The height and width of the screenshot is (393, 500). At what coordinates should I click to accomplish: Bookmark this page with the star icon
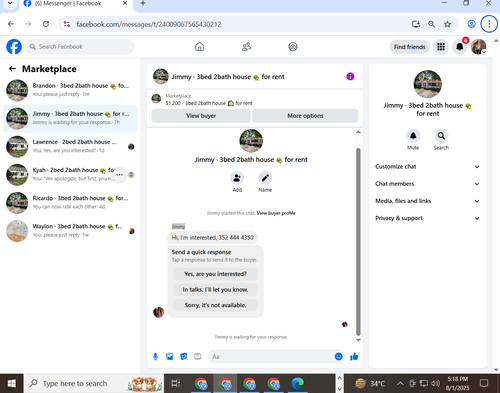point(447,24)
